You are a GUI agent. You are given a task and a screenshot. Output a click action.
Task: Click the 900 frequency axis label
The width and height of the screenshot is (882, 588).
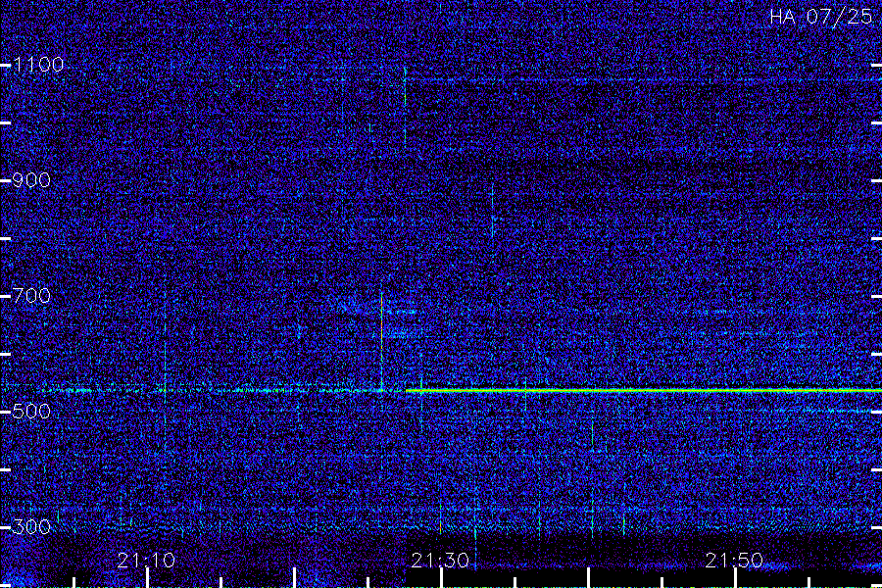tap(31, 180)
